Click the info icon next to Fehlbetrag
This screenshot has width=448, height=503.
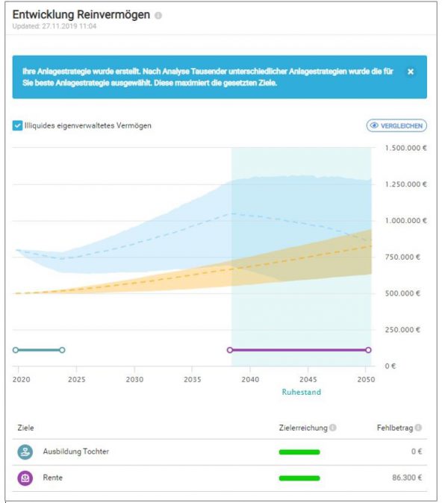[418, 428]
